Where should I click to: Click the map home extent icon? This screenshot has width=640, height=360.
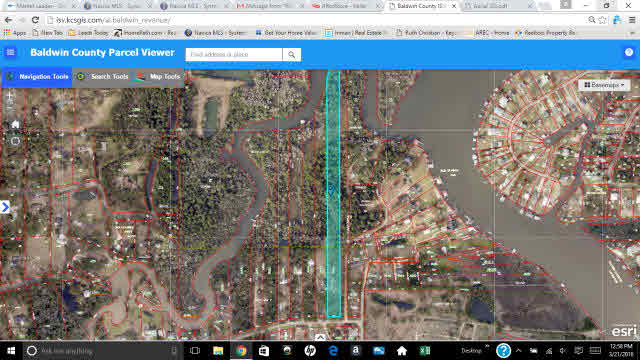(x=15, y=124)
